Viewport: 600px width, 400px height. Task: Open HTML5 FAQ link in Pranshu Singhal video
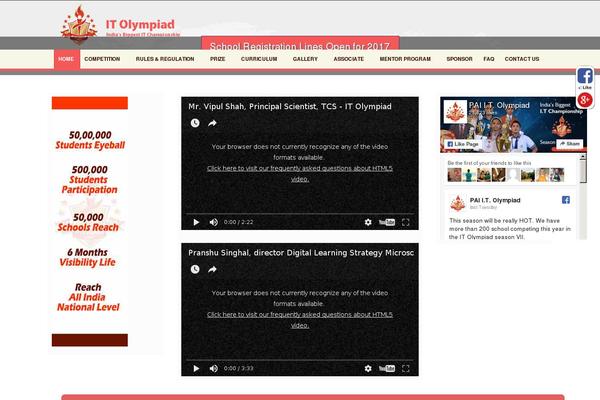point(300,320)
